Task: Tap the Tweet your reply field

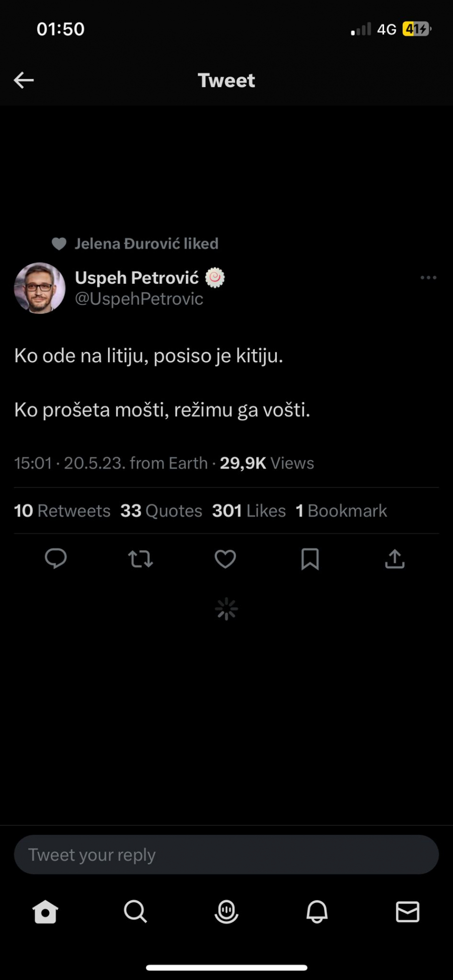Action: coord(226,854)
